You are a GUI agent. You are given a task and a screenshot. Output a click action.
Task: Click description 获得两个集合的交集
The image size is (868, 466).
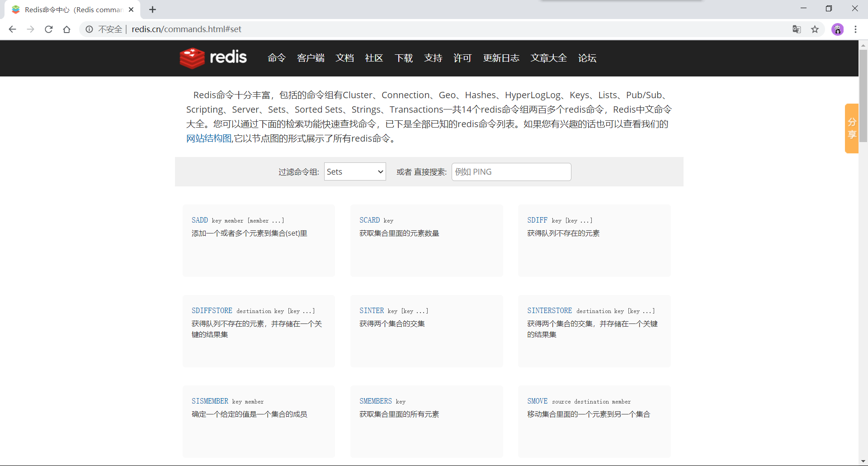pyautogui.click(x=392, y=324)
